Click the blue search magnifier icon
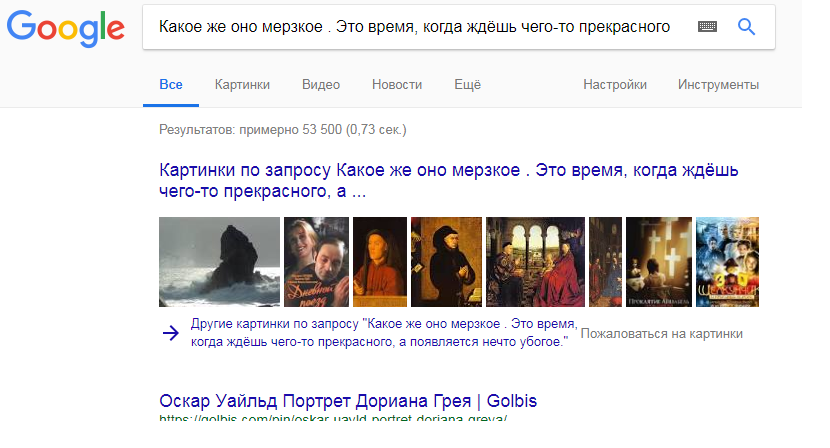 click(746, 26)
